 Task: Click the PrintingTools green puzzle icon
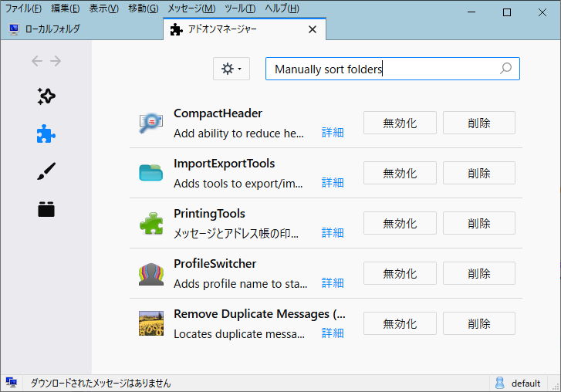[151, 224]
